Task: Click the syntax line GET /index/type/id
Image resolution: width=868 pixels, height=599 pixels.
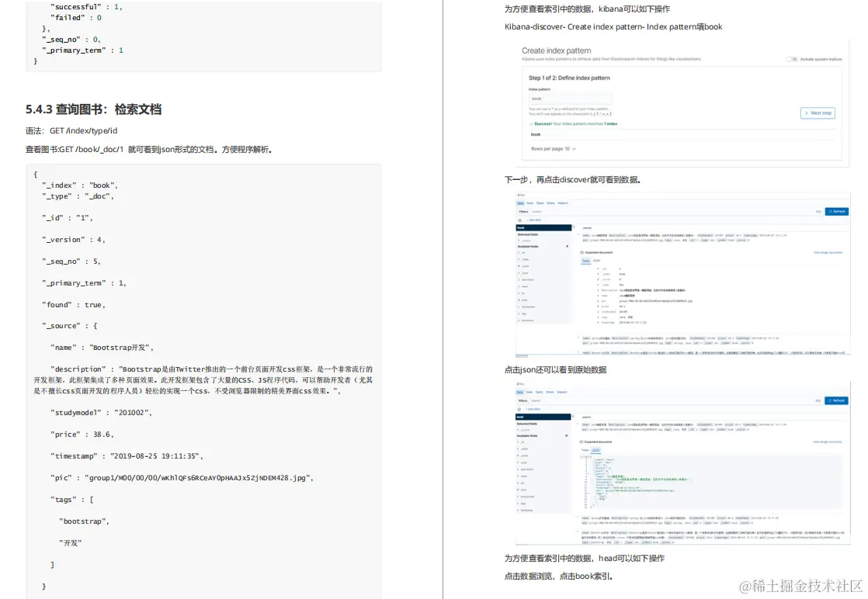Action: pyautogui.click(x=84, y=130)
